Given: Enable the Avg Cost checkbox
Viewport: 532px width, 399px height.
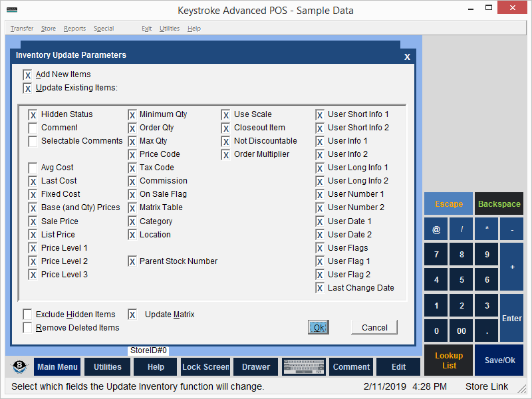Looking at the screenshot, I should pyautogui.click(x=33, y=168).
